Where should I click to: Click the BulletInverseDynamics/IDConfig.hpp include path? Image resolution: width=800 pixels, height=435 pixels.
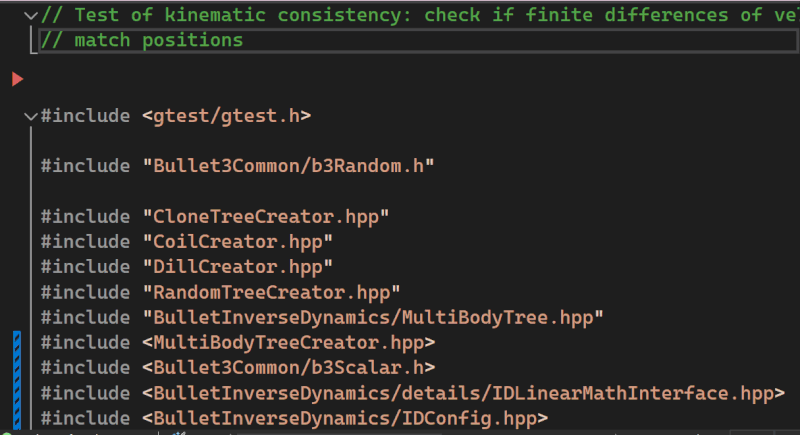tap(345, 418)
